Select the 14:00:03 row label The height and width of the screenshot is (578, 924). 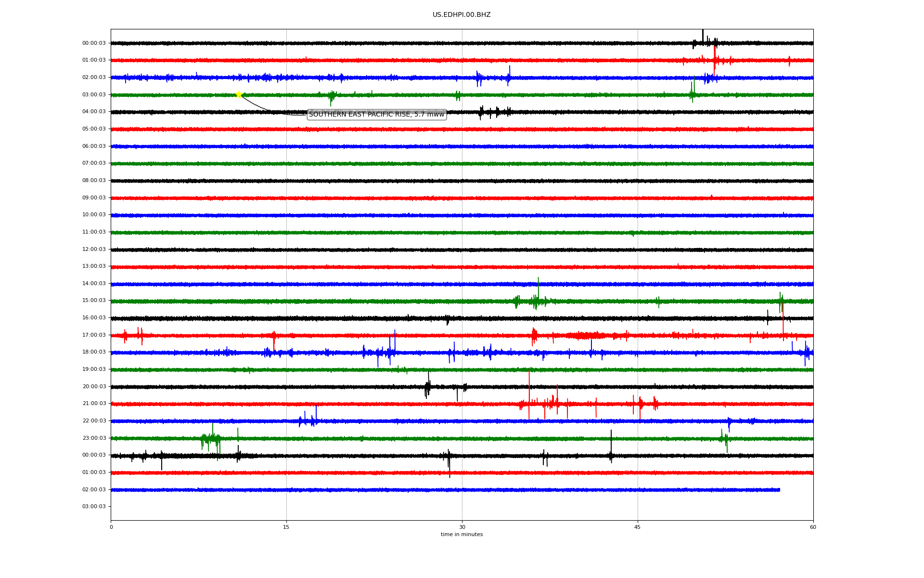coord(94,284)
